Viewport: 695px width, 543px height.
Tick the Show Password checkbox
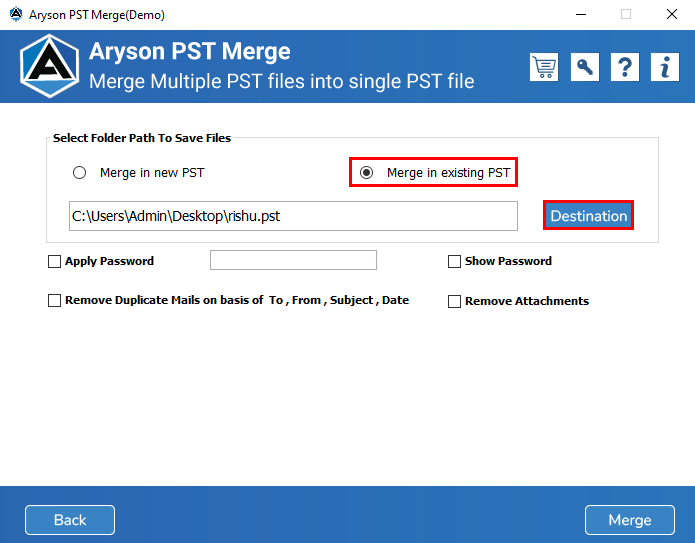(454, 262)
